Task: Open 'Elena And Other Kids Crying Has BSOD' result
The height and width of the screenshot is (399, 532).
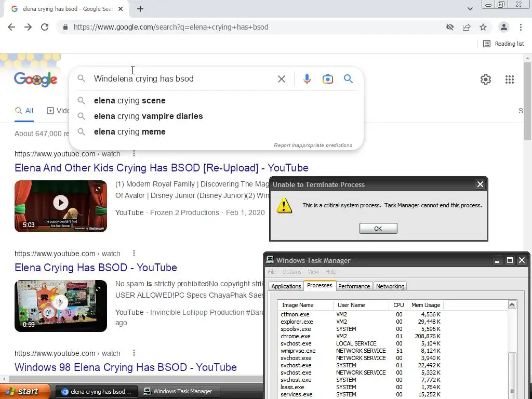Action: point(162,168)
